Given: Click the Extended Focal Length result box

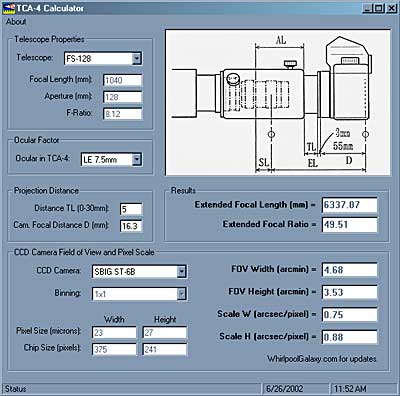Looking at the screenshot, I should (350, 205).
